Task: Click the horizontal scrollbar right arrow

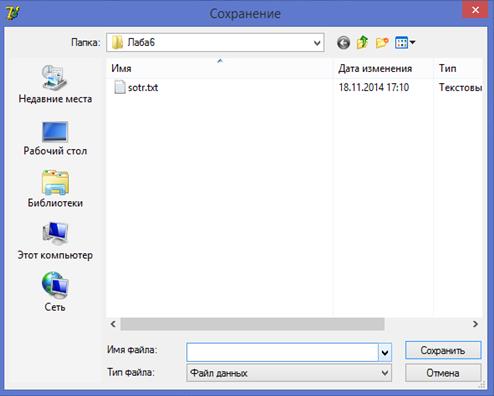Action: pos(475,324)
